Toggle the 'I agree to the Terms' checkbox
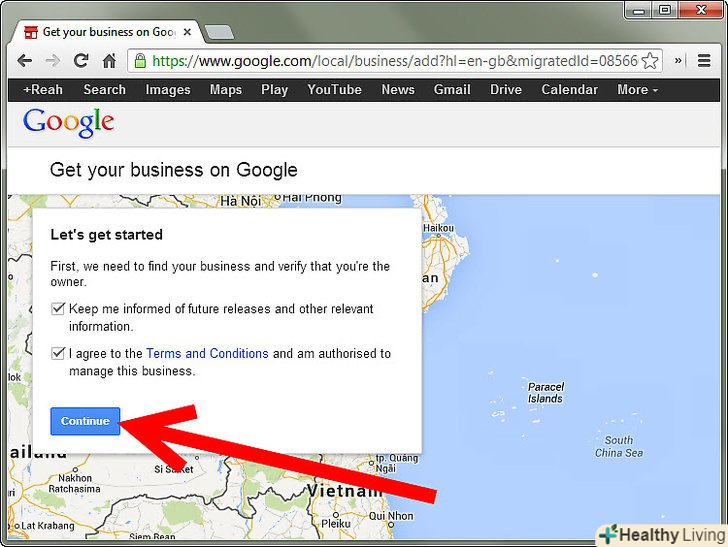Image resolution: width=728 pixels, height=547 pixels. click(58, 353)
